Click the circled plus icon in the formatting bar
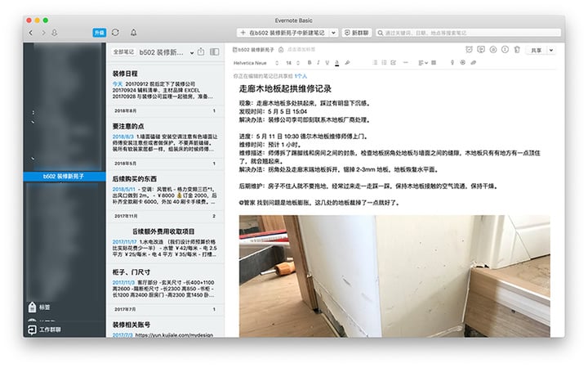The image size is (588, 368). pyautogui.click(x=463, y=63)
